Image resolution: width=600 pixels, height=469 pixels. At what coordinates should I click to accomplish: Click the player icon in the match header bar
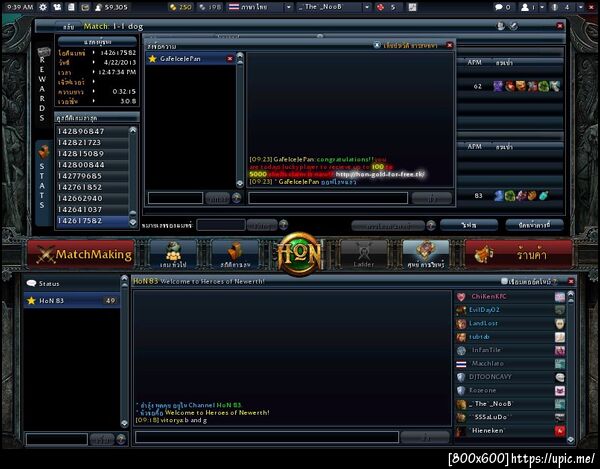point(501,26)
